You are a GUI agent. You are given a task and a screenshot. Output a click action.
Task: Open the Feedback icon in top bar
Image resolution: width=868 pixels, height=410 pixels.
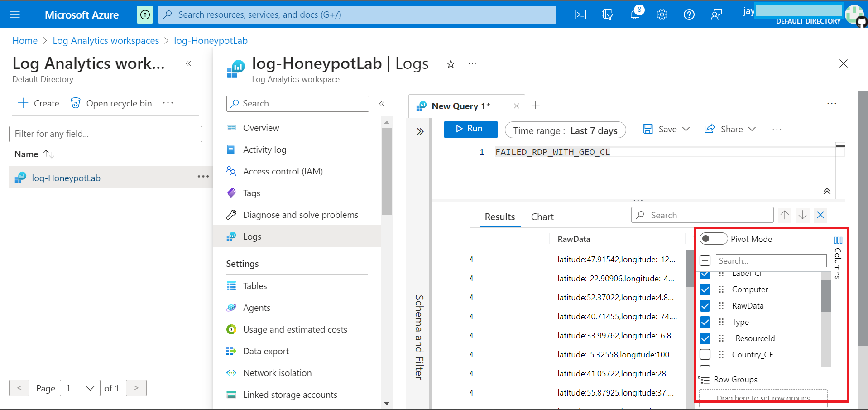(x=716, y=14)
